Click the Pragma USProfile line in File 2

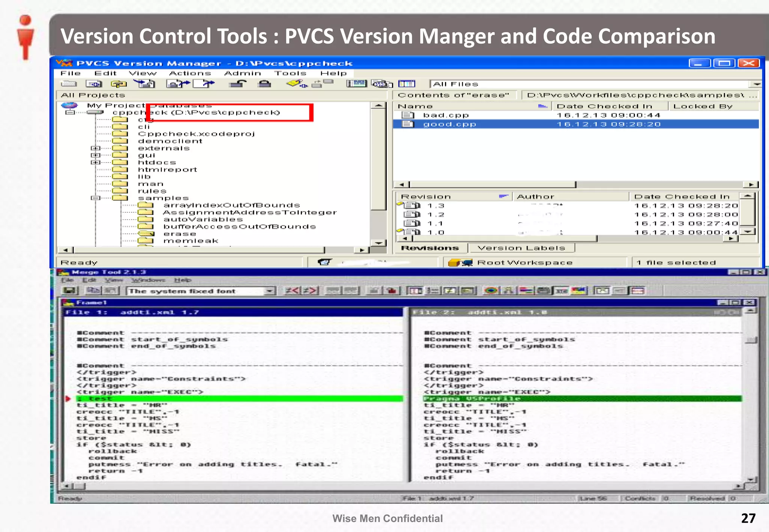tap(582, 398)
